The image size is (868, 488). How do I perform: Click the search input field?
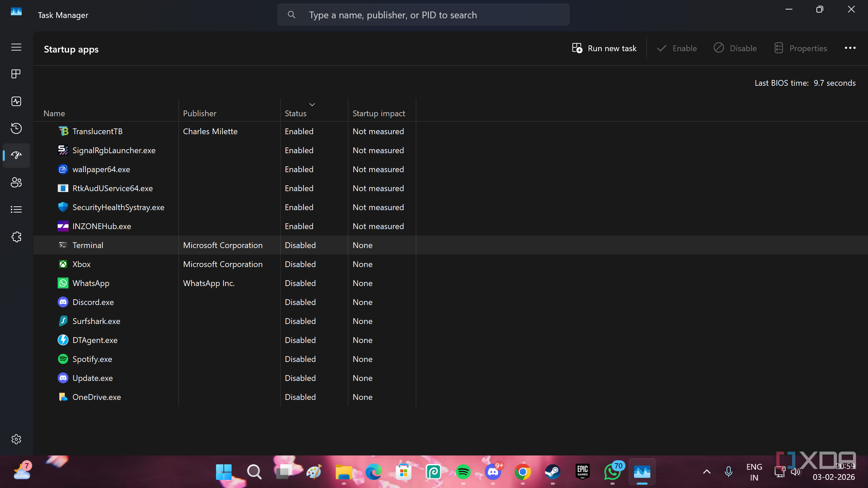(x=423, y=15)
